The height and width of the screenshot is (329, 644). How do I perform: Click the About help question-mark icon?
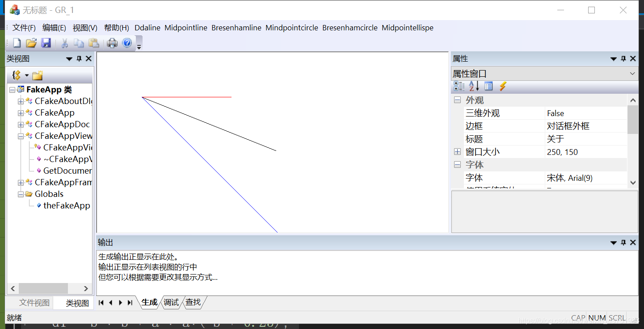[127, 43]
